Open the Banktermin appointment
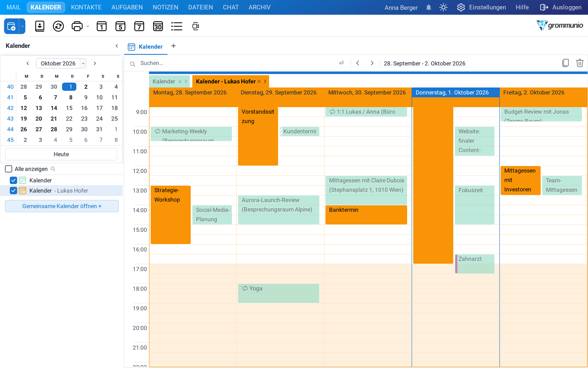 coord(366,215)
